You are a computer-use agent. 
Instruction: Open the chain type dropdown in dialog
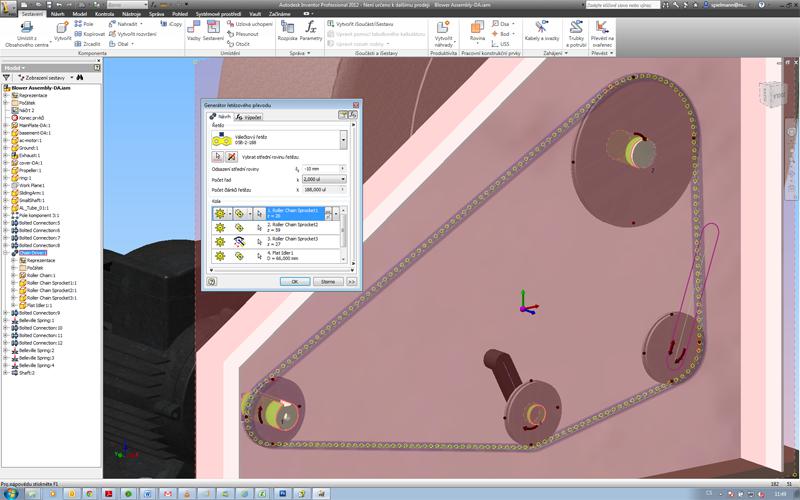pyautogui.click(x=345, y=139)
